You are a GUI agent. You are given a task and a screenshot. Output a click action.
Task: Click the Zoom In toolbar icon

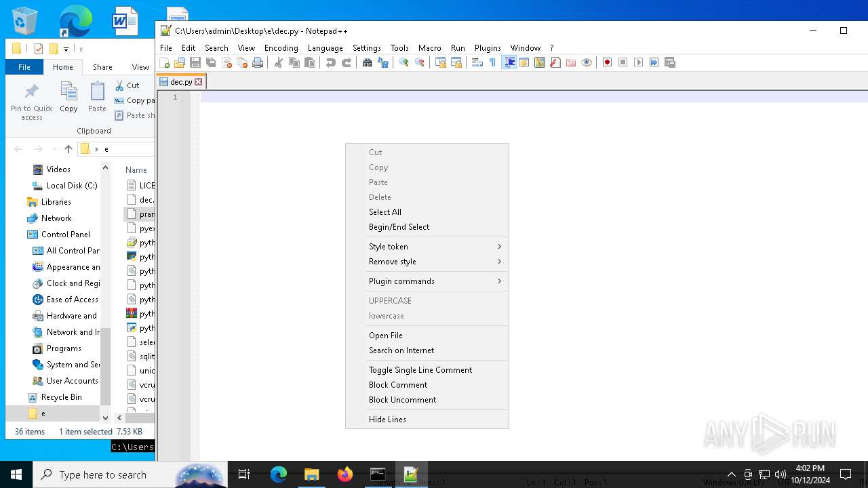(x=404, y=62)
